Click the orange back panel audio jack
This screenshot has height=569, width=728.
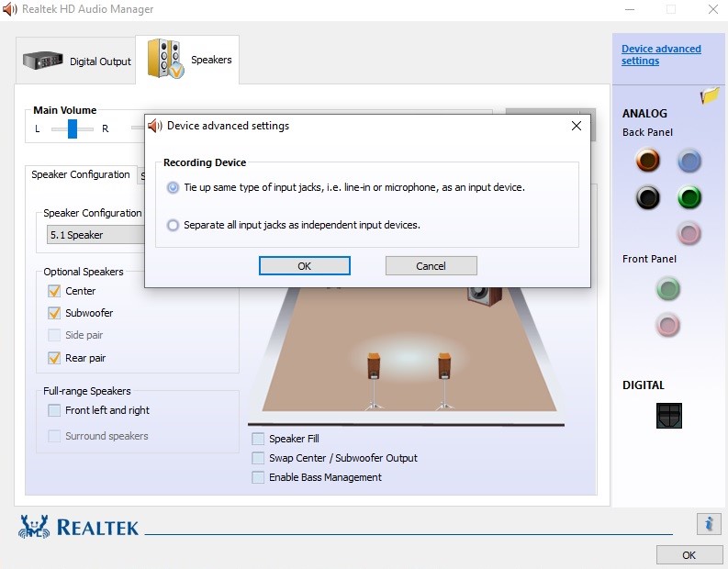tap(648, 160)
